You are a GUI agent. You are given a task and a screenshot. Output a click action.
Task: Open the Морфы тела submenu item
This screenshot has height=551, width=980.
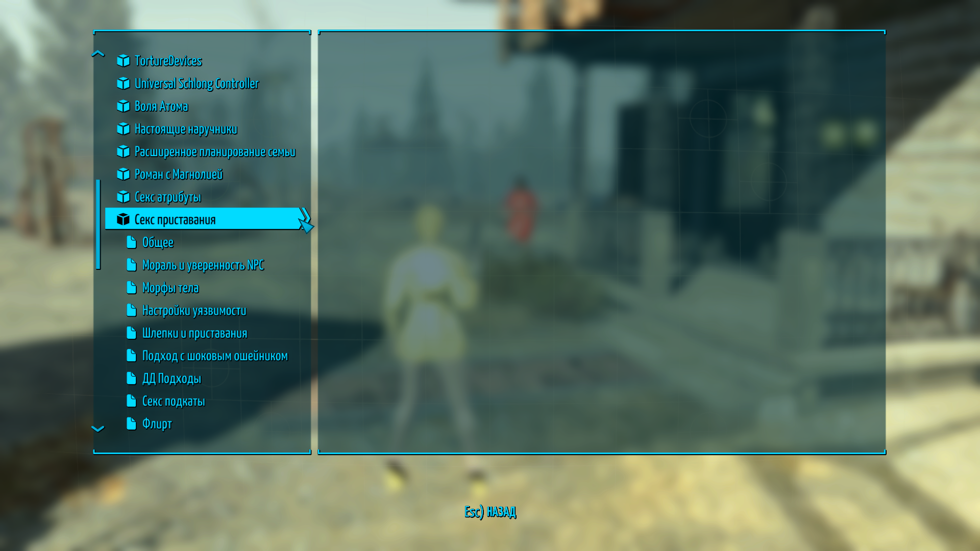point(171,287)
